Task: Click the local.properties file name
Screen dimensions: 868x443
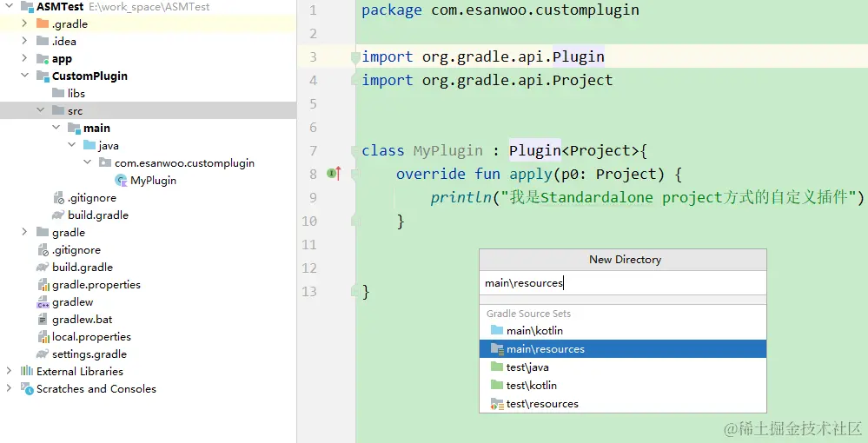Action: click(x=91, y=337)
